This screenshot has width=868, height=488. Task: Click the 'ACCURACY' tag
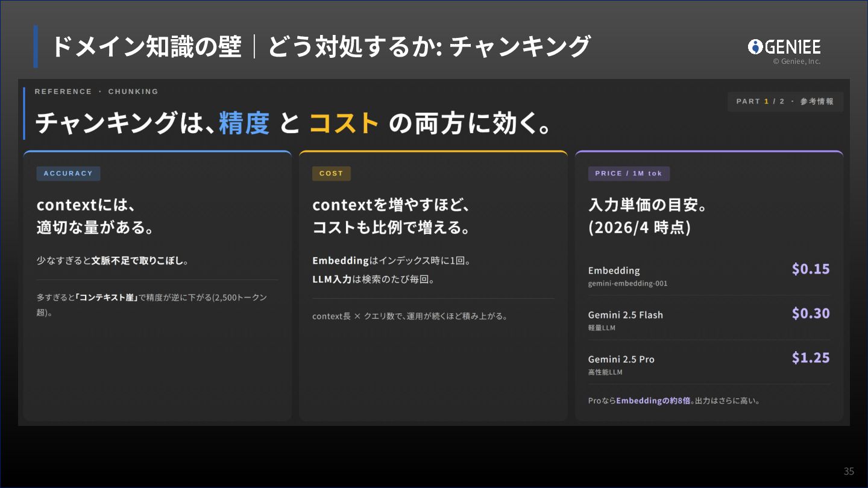pyautogui.click(x=68, y=174)
